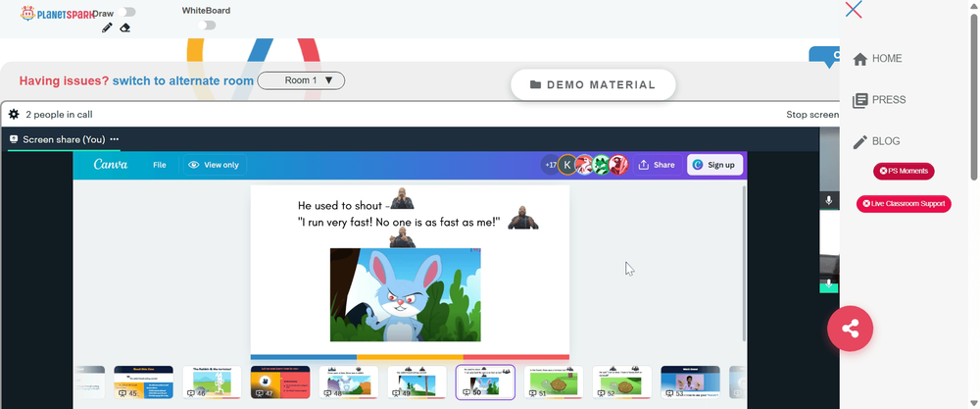Toggle the Draw switch
Image resolution: width=980 pixels, height=409 pixels.
(126, 12)
